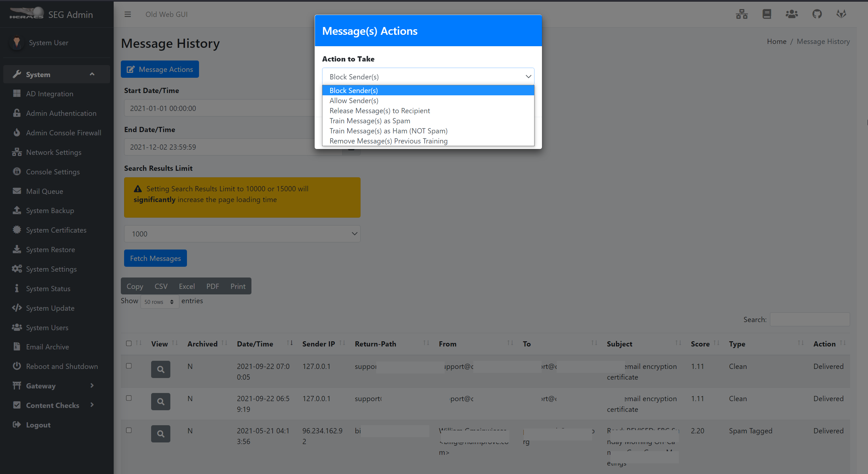The width and height of the screenshot is (868, 474).
Task: Click the book documentation icon
Action: (x=767, y=14)
